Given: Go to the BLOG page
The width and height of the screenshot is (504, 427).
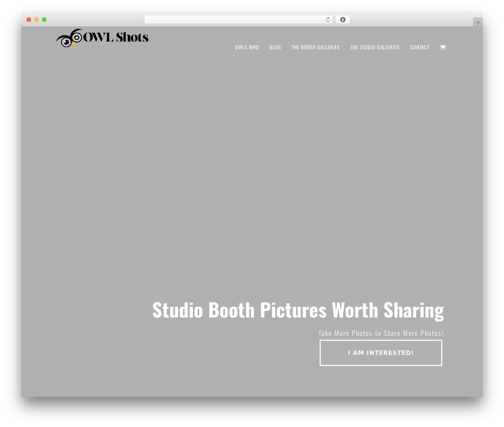Looking at the screenshot, I should point(275,47).
